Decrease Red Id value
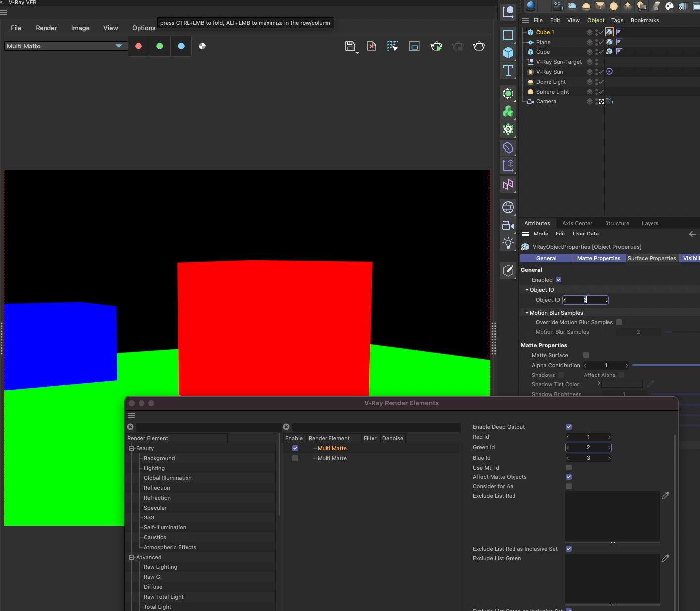 [568, 437]
